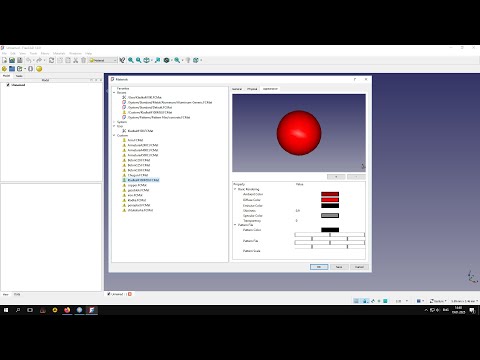The height and width of the screenshot is (360, 480).
Task: Open the Help menu
Action: pos(88,53)
